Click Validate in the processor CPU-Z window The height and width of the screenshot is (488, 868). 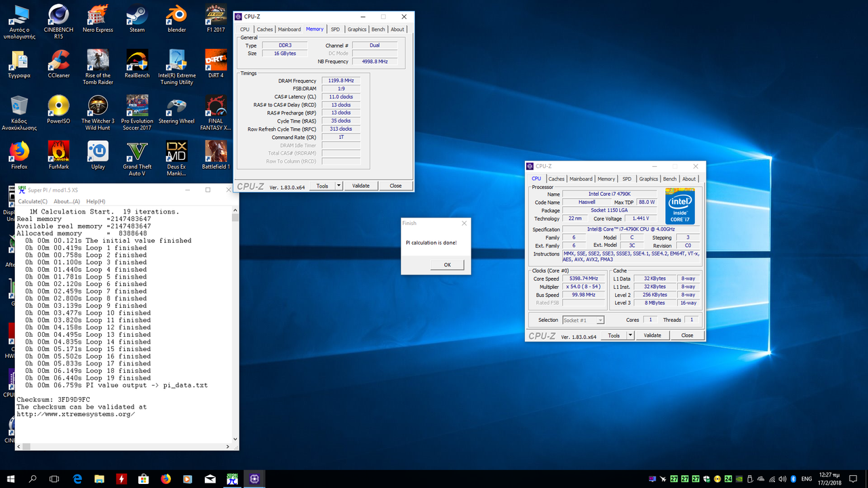[652, 335]
